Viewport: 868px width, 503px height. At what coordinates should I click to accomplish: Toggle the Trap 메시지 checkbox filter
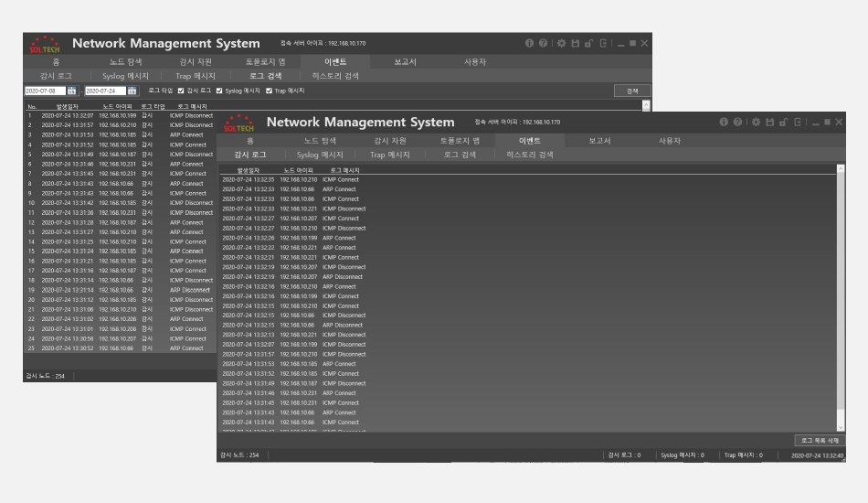[269, 91]
